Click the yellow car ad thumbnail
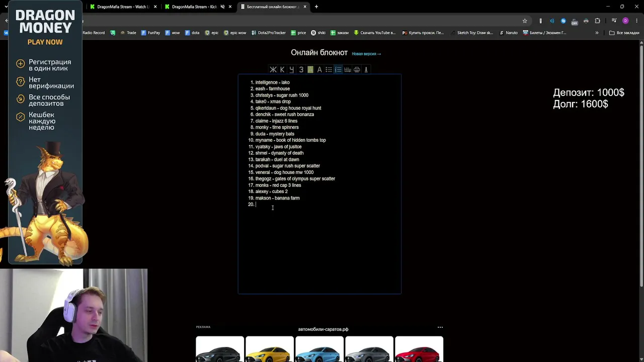644x362 pixels. tap(270, 349)
